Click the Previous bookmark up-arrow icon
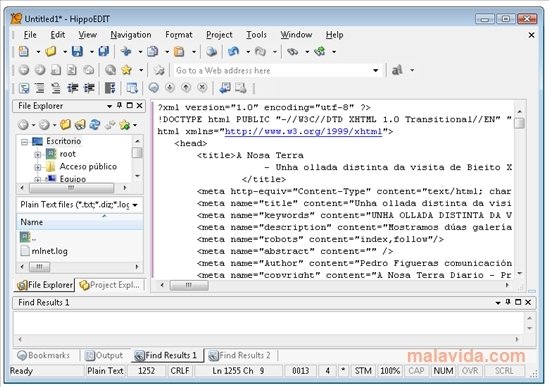 186,88
